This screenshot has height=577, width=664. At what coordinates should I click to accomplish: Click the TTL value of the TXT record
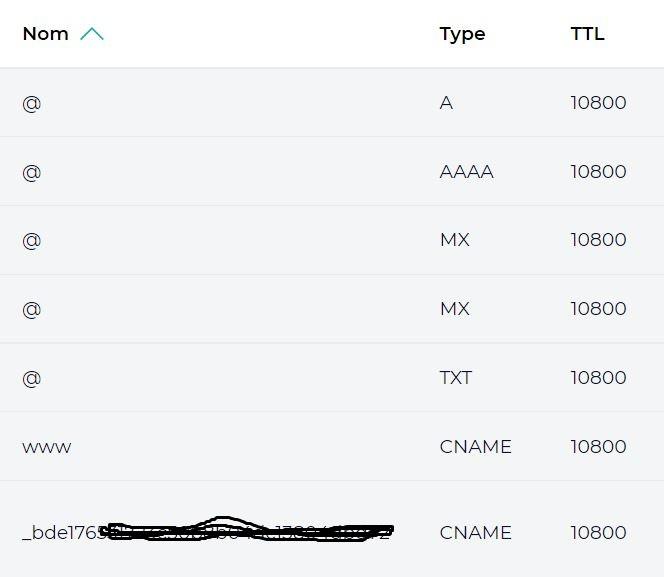(598, 378)
